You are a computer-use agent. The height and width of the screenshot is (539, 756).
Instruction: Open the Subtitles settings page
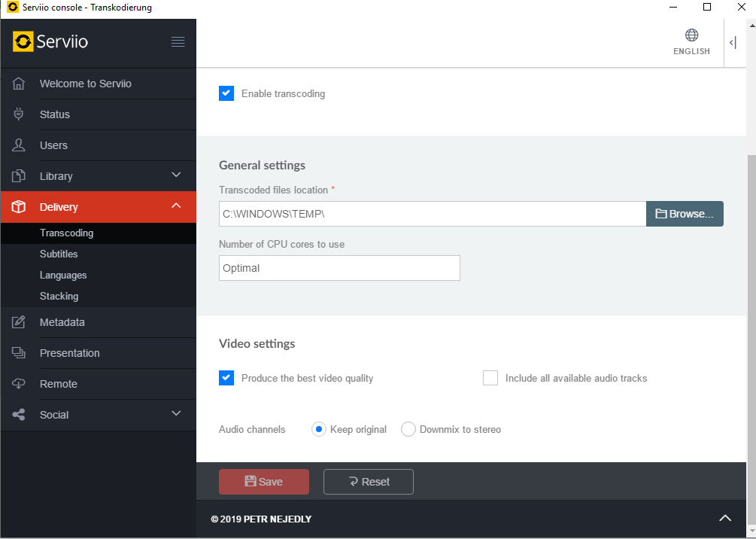pos(59,254)
